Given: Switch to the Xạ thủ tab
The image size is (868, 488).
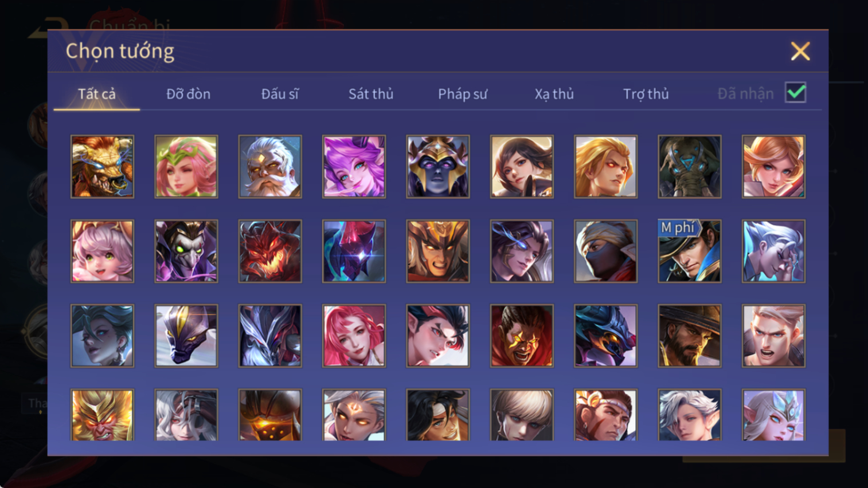Looking at the screenshot, I should [x=554, y=94].
